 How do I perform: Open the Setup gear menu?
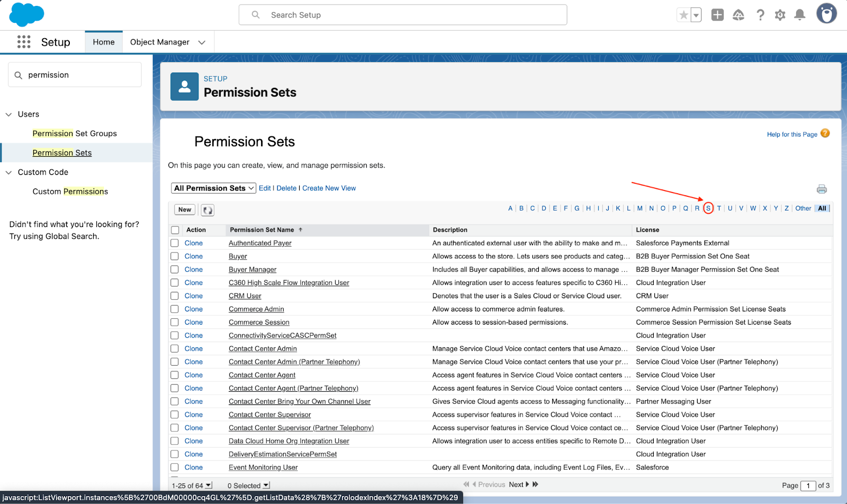coord(780,15)
